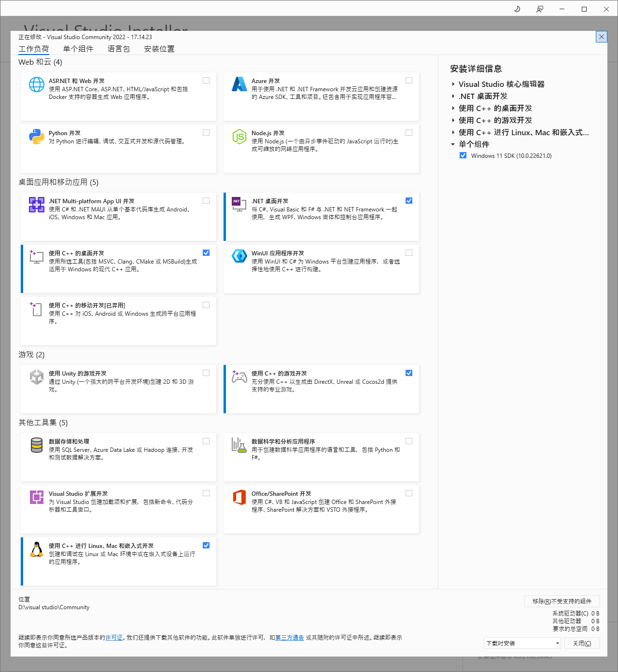
Task: Click the 数据科学和分析 flask chart icon
Action: pos(239,445)
